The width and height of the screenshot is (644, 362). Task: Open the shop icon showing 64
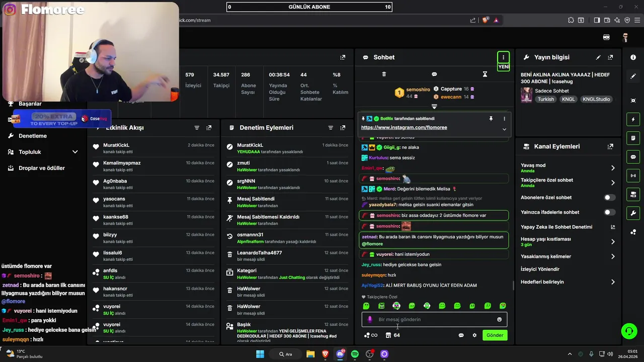click(392, 335)
